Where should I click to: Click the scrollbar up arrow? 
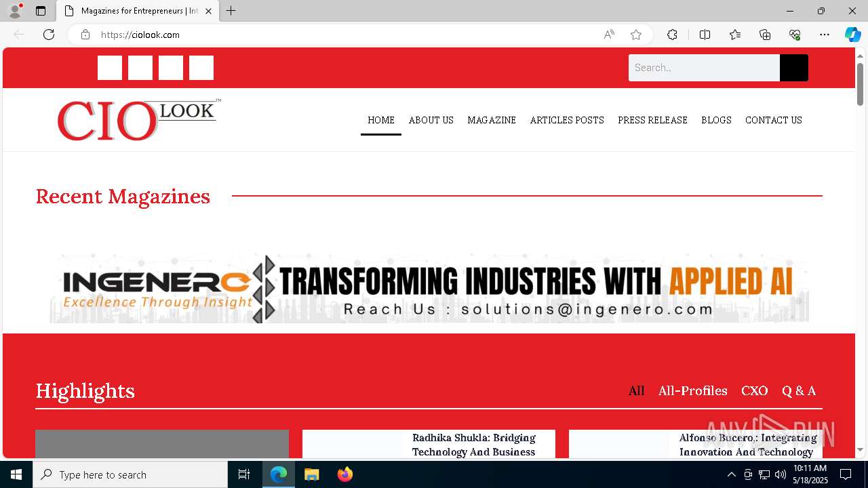point(861,56)
